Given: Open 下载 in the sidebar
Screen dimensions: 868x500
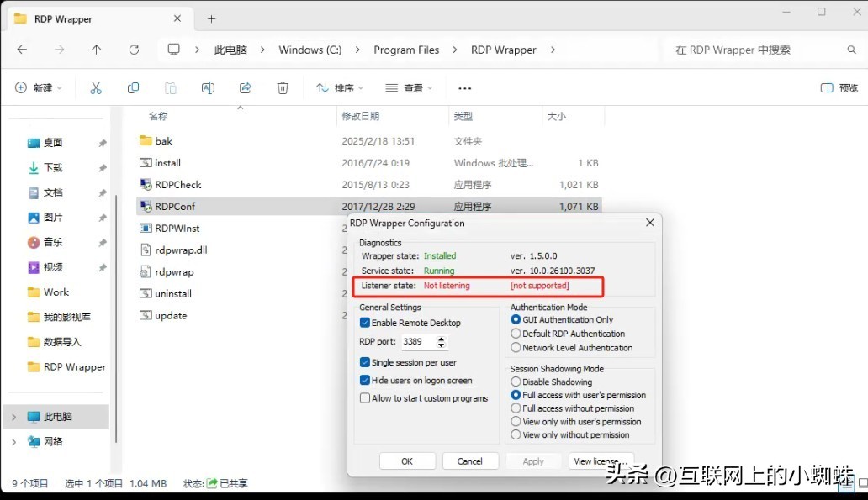Looking at the screenshot, I should click(53, 167).
